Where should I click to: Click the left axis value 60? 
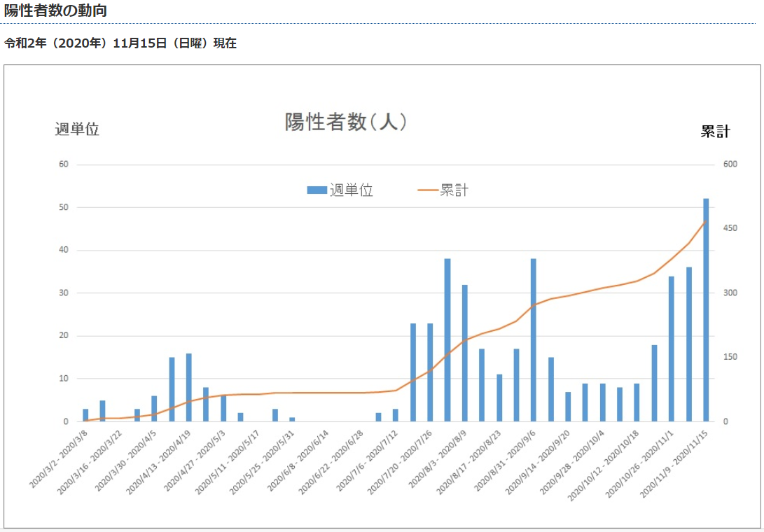[x=64, y=164]
